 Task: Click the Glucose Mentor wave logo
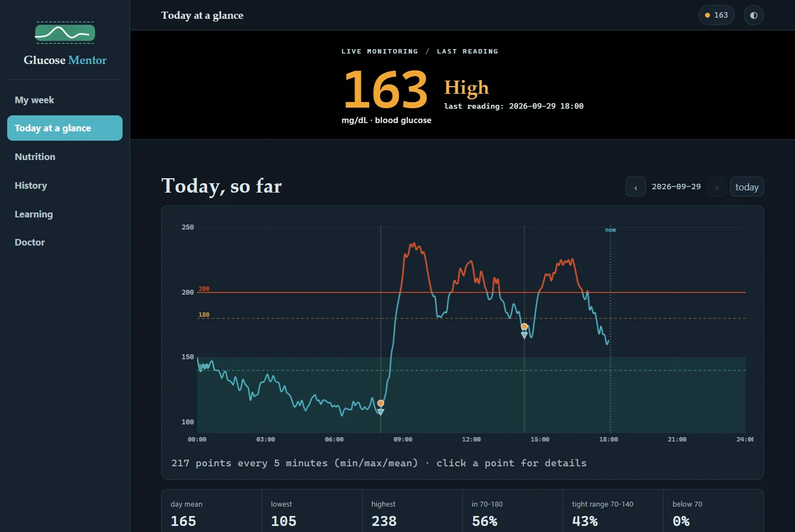[x=65, y=33]
